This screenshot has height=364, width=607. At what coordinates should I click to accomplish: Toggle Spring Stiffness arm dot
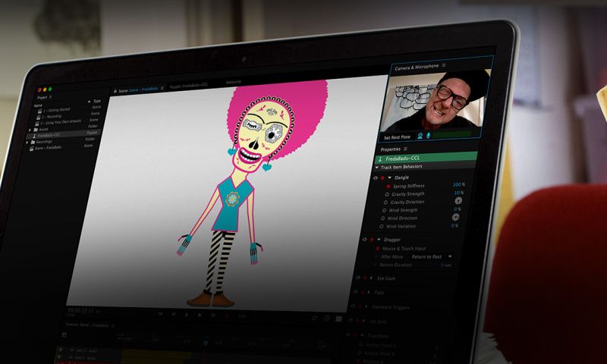[x=388, y=187]
